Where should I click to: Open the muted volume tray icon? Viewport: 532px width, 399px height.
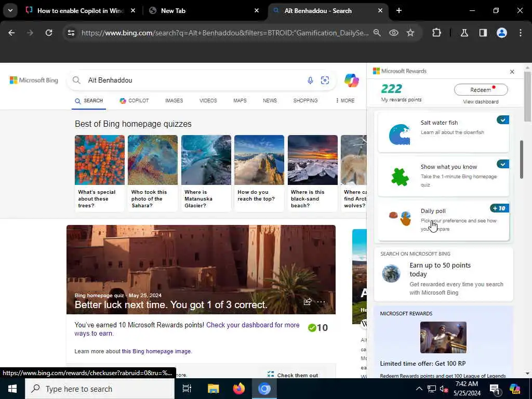pyautogui.click(x=444, y=389)
